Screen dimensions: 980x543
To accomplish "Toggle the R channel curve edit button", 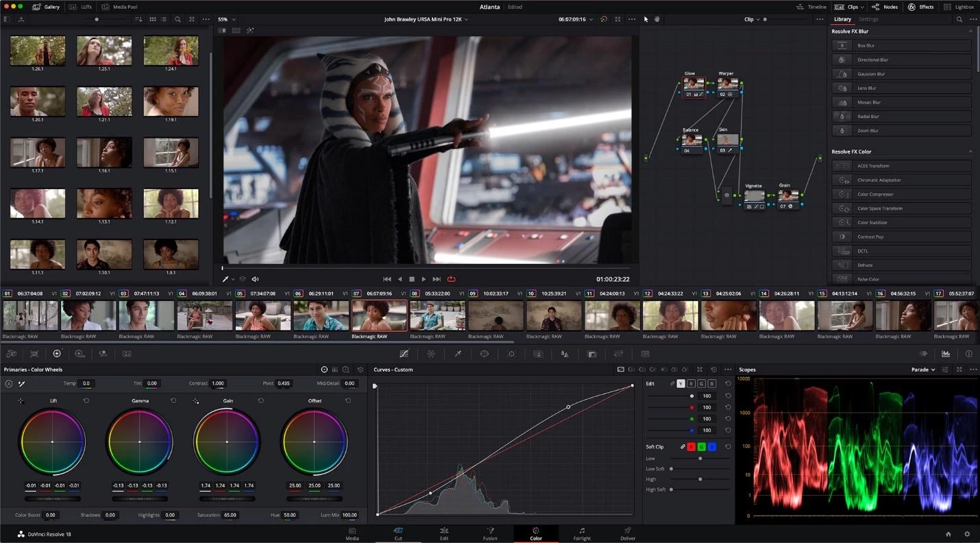I will [691, 384].
